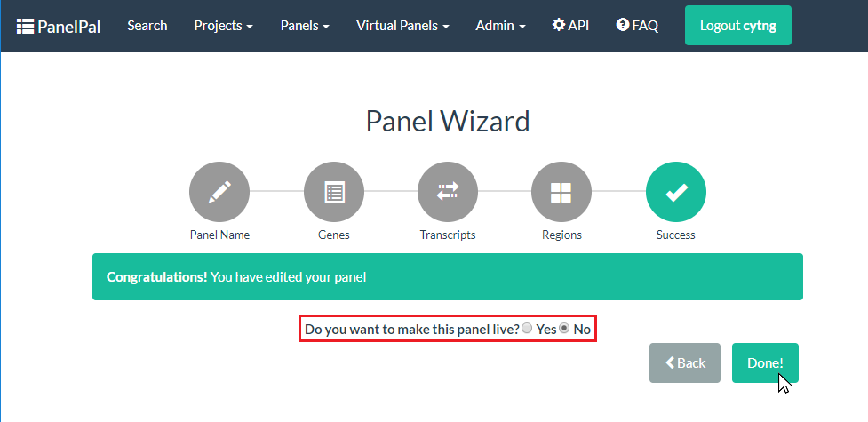Screen dimensions: 868x422
Task: Click the Genes step label
Action: click(334, 235)
